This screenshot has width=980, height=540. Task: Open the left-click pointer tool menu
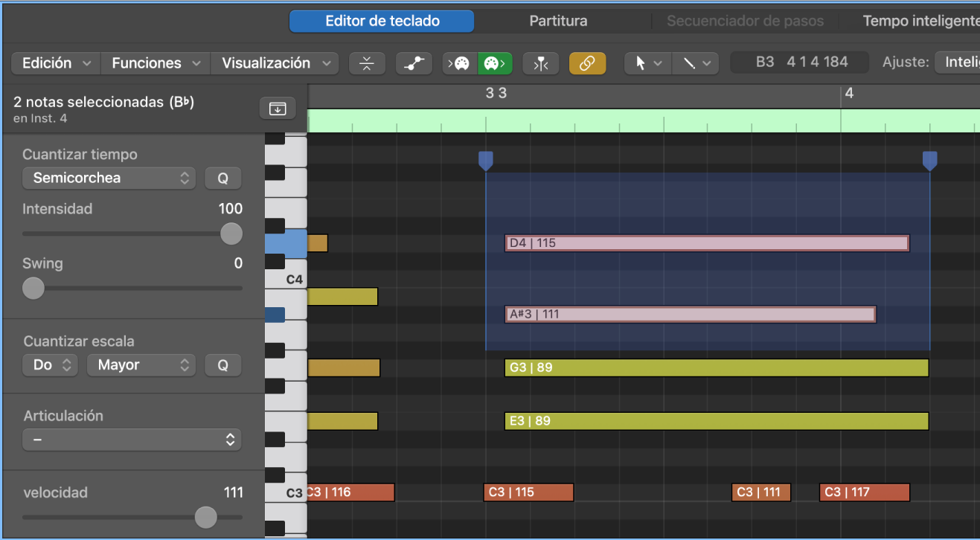pos(647,63)
